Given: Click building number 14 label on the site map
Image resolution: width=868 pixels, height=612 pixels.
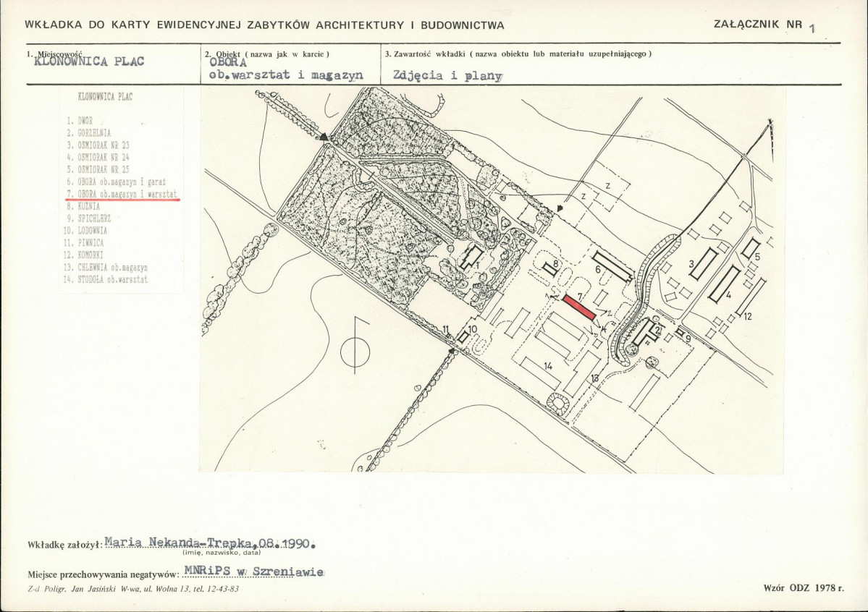Looking at the screenshot, I should 548,366.
